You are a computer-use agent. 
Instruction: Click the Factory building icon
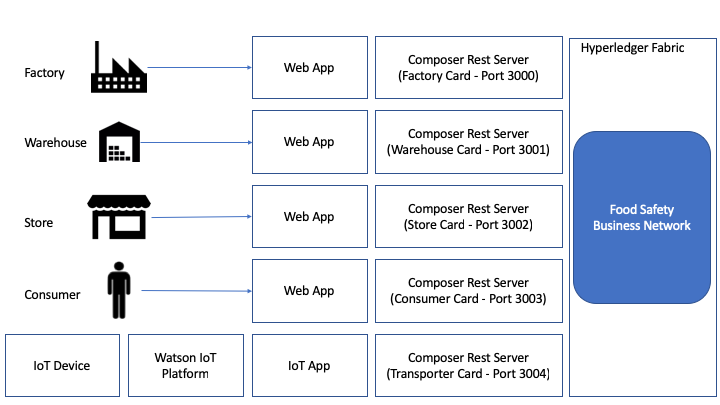[x=119, y=67]
